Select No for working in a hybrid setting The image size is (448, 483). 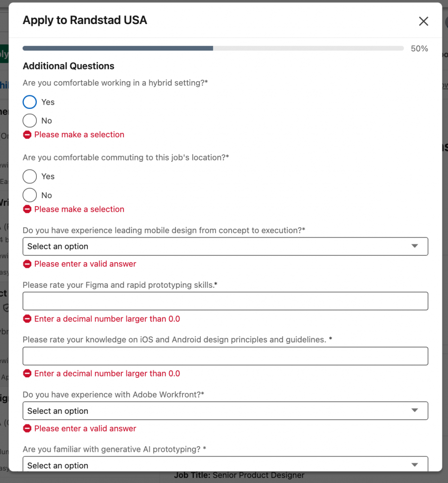pyautogui.click(x=29, y=120)
